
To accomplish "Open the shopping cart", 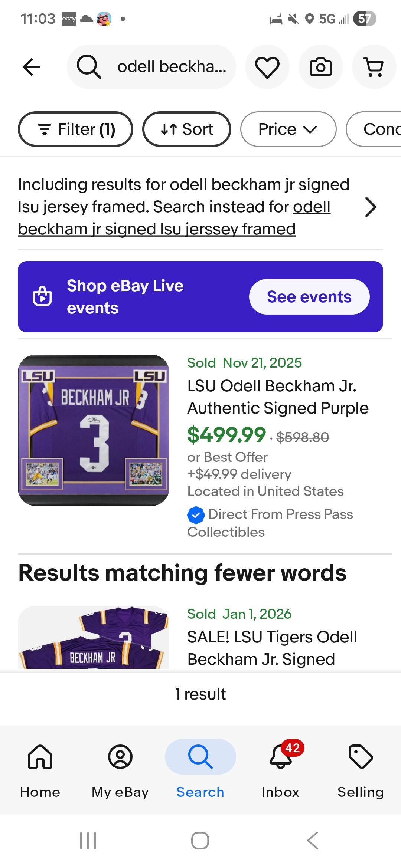I will pos(374,67).
